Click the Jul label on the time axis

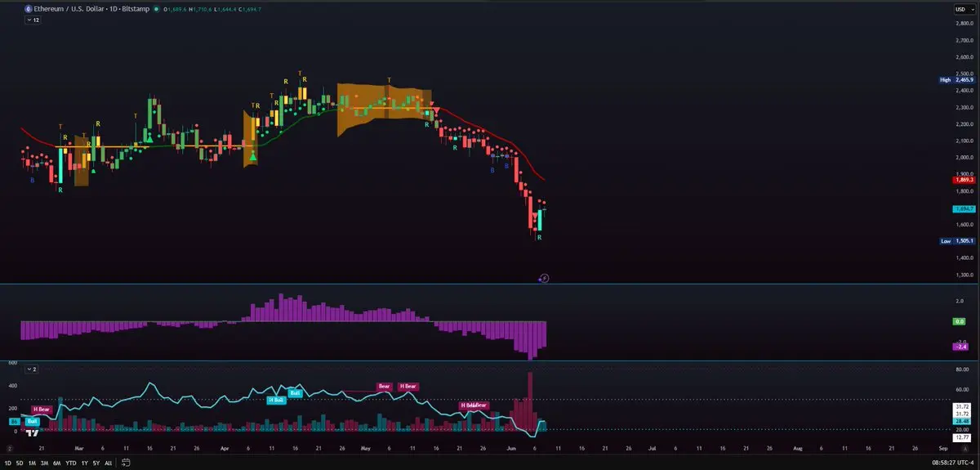[653, 449]
